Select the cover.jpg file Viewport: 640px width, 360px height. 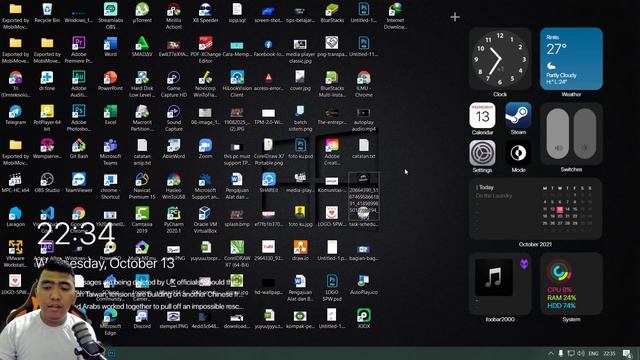tap(300, 80)
